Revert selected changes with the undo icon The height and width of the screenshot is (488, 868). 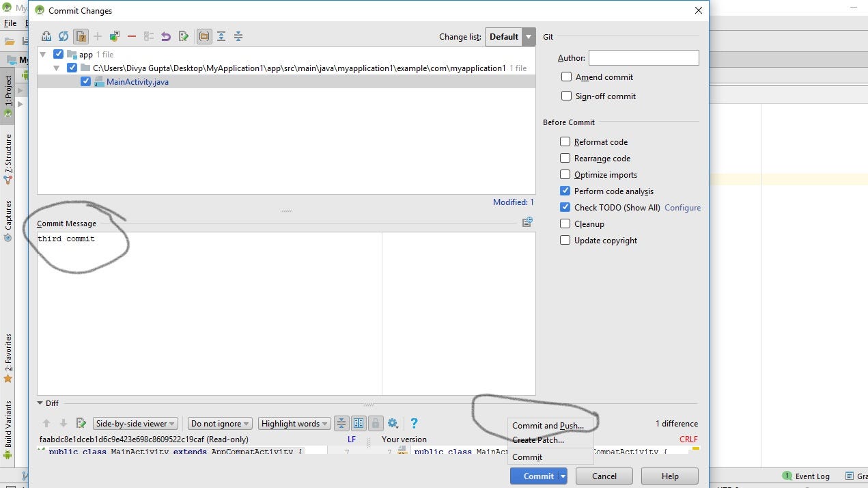[x=166, y=36]
